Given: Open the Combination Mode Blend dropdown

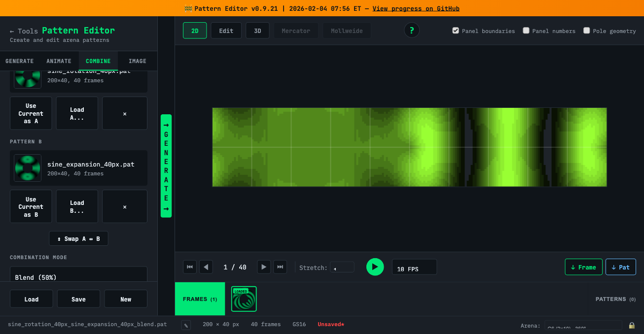Looking at the screenshot, I should (x=78, y=276).
